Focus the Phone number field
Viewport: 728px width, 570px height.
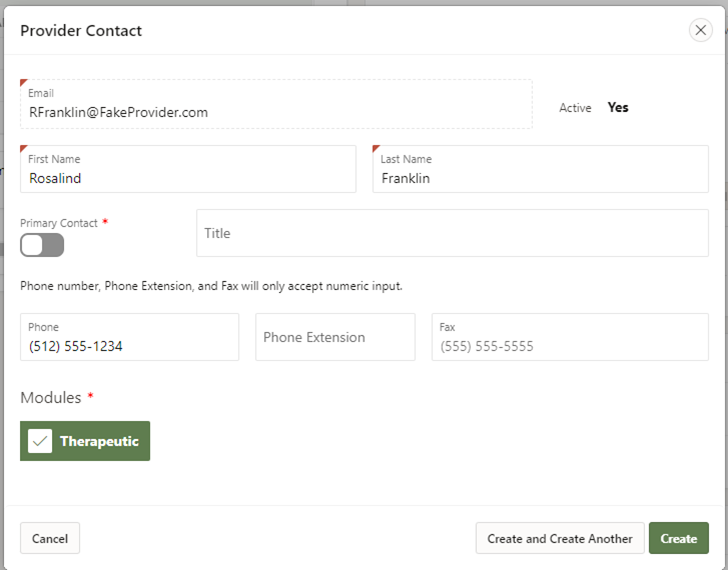click(129, 346)
